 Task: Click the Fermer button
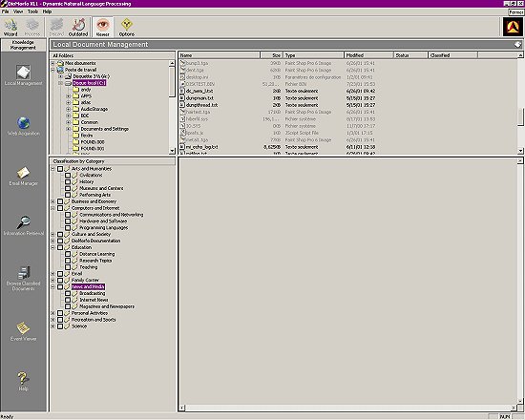click(x=516, y=12)
